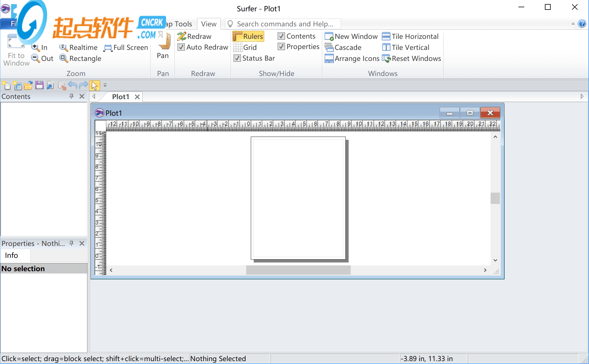
Task: Toggle the Status Bar checkbox
Action: [x=237, y=58]
